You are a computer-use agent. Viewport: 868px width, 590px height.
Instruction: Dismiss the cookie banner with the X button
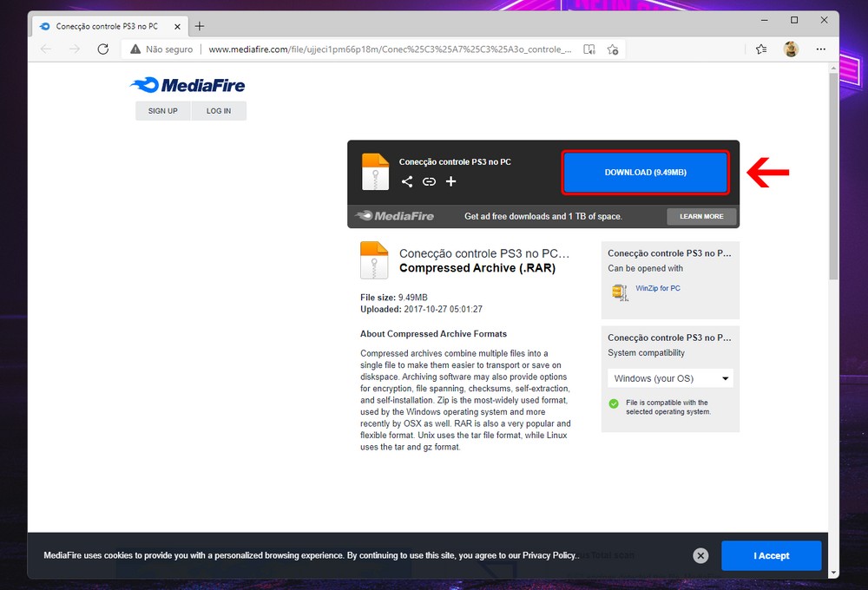[701, 555]
